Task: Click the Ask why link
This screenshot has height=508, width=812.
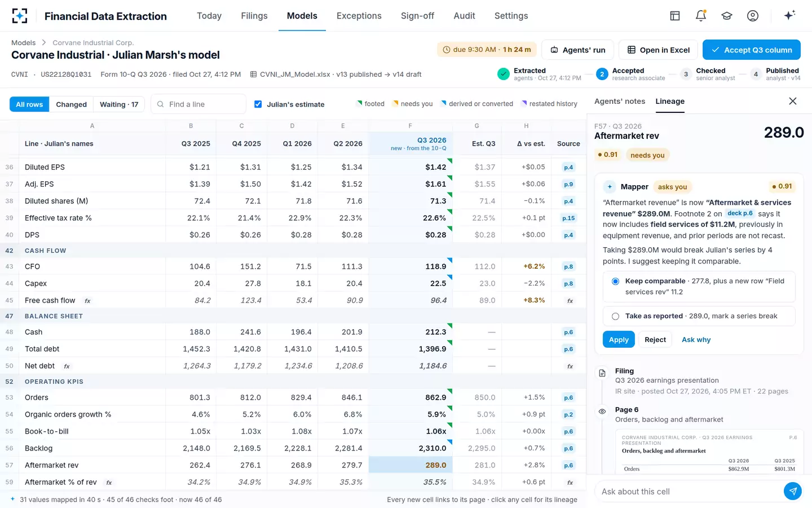Action: (696, 340)
